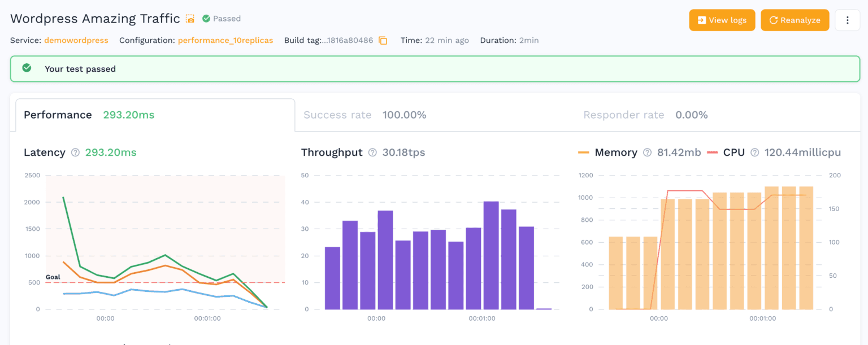Click the green check in the test passed banner

(x=27, y=68)
